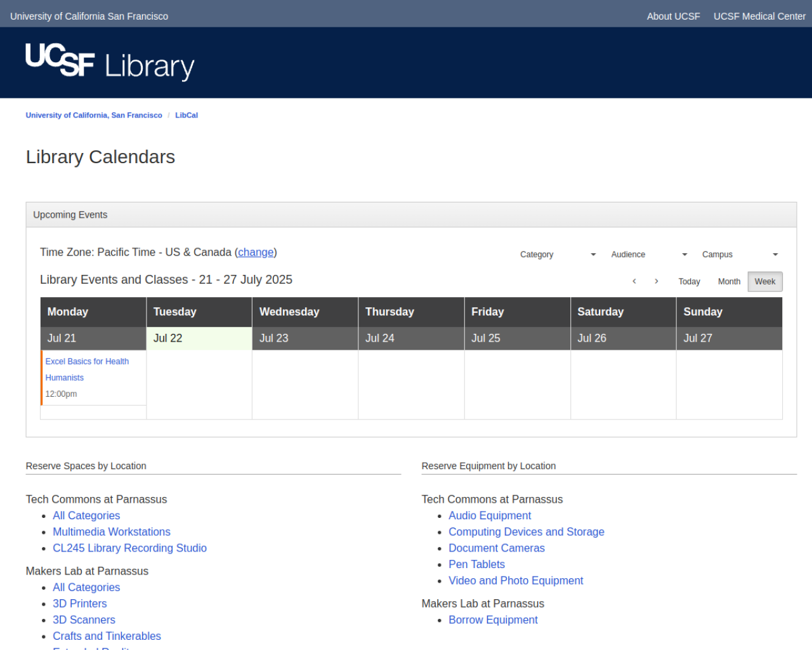Open University of California, San Francisco breadcrumb
The width and height of the screenshot is (812, 650).
point(94,116)
